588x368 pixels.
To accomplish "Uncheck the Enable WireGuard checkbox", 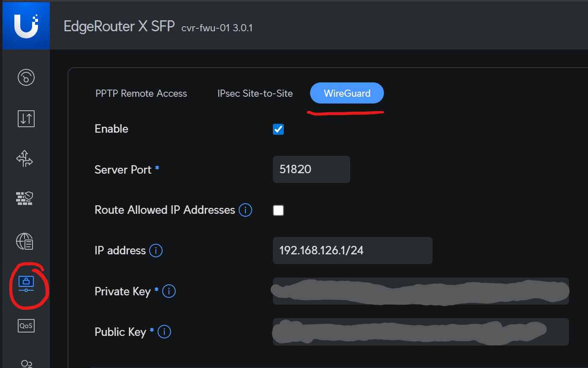I will click(x=278, y=129).
